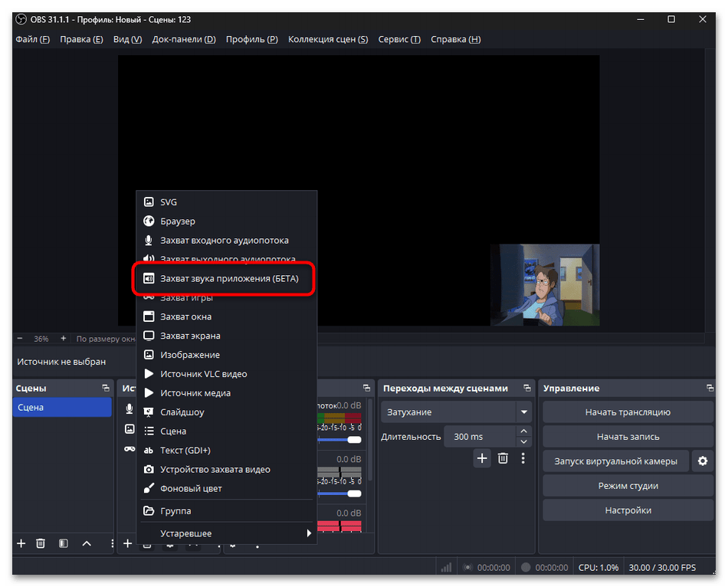Screen dimensions: 728x587
Task: Open the Док-панели menu
Action: (x=184, y=40)
